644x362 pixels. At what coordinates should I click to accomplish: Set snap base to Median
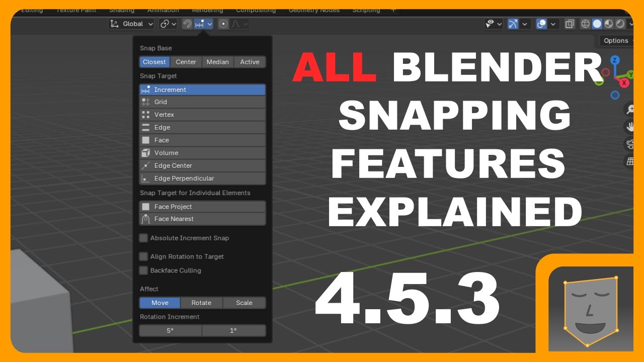(218, 62)
